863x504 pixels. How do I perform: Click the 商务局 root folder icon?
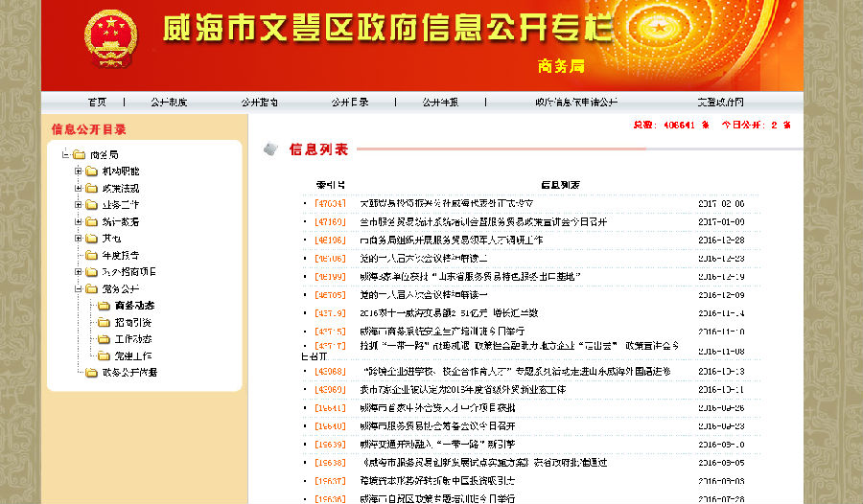tap(78, 155)
